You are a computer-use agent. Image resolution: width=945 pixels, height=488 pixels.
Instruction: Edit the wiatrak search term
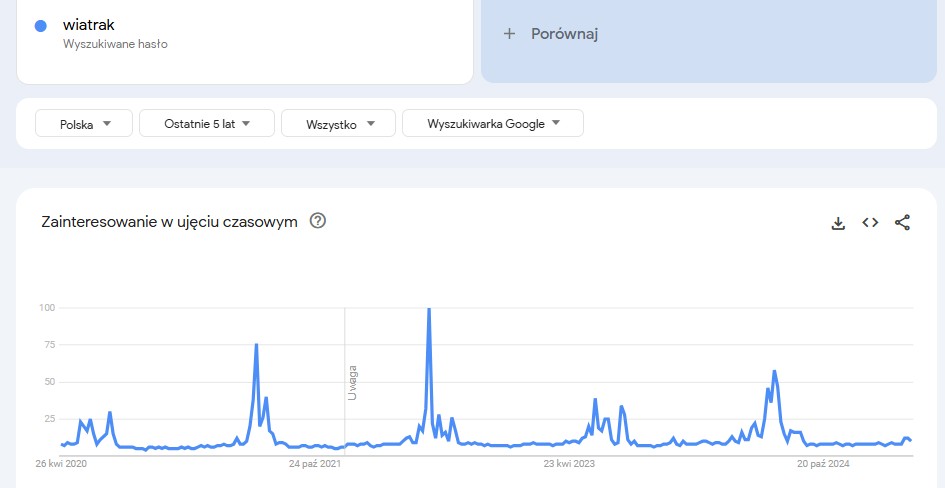[89, 25]
